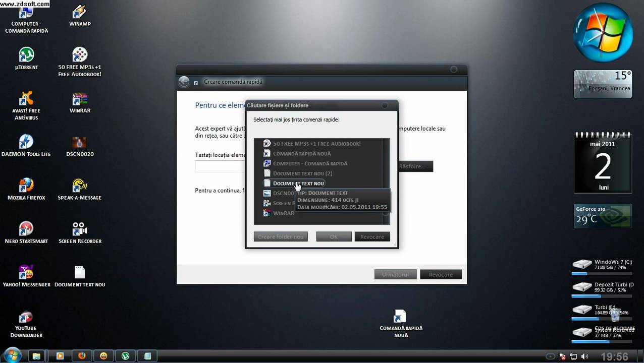Open Yahoo Messenger smiley on the taskbar
This screenshot has height=363, width=644.
(103, 356)
